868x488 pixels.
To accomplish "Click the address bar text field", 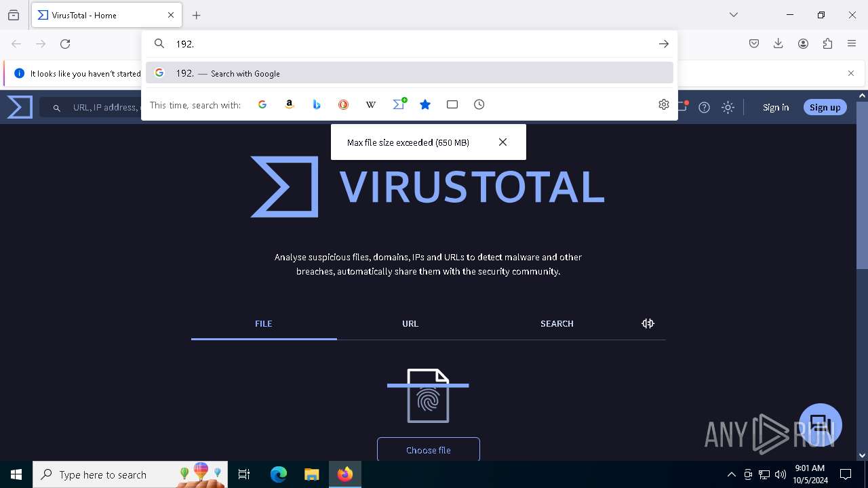I will (410, 43).
